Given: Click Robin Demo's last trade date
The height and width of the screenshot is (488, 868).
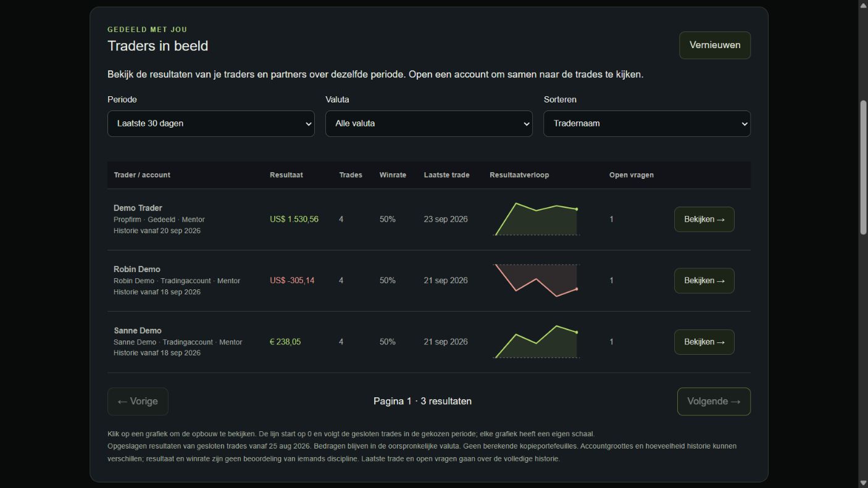Looking at the screenshot, I should [446, 281].
